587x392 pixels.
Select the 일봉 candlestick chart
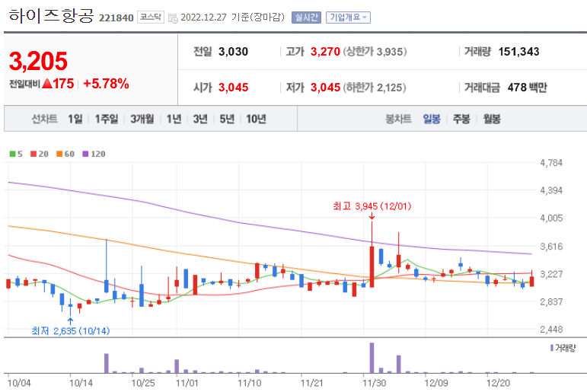(432, 119)
